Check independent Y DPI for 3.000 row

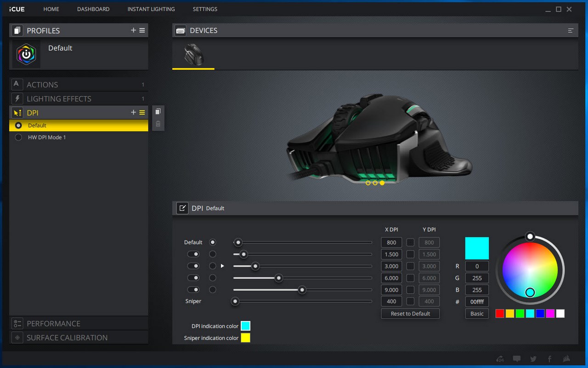click(x=410, y=266)
